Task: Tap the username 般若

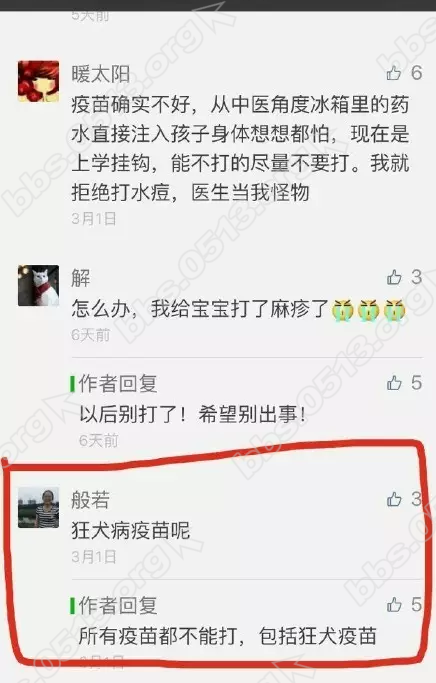Action: [91, 500]
